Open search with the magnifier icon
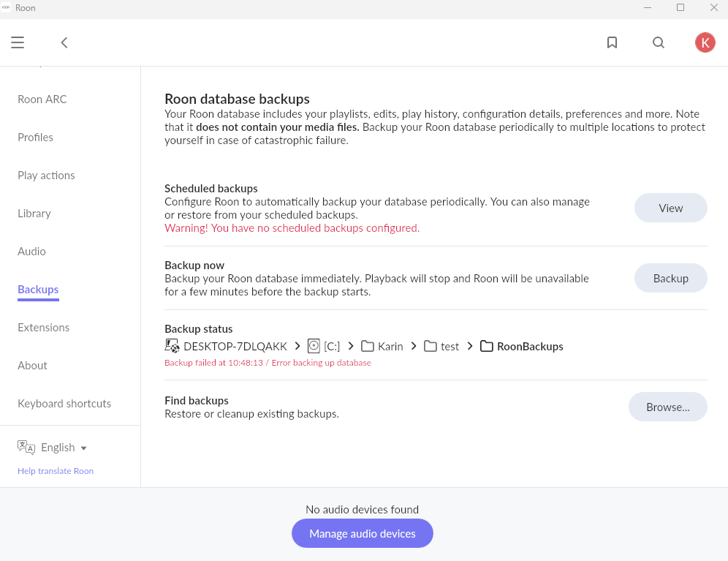This screenshot has height=561, width=728. click(x=659, y=42)
